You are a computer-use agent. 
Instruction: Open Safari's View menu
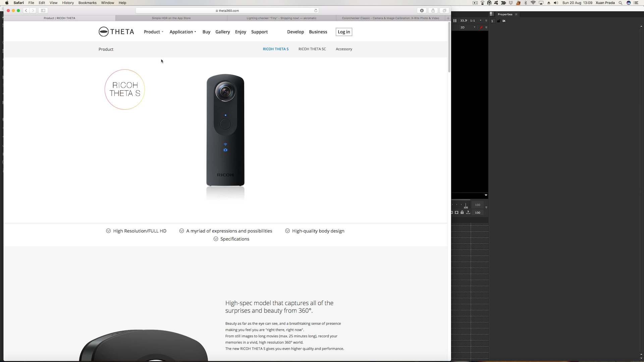click(x=53, y=3)
